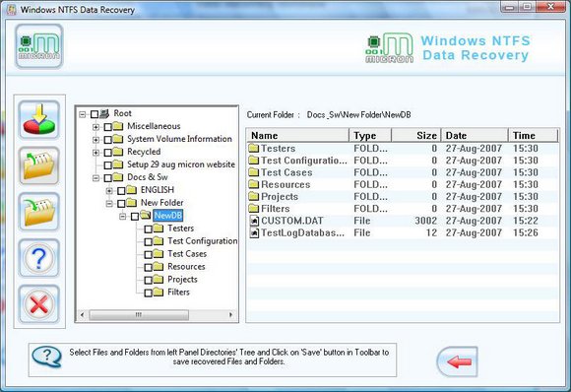
Task: Minimize the Windows NTFS Data Recovery window
Action: 510,6
